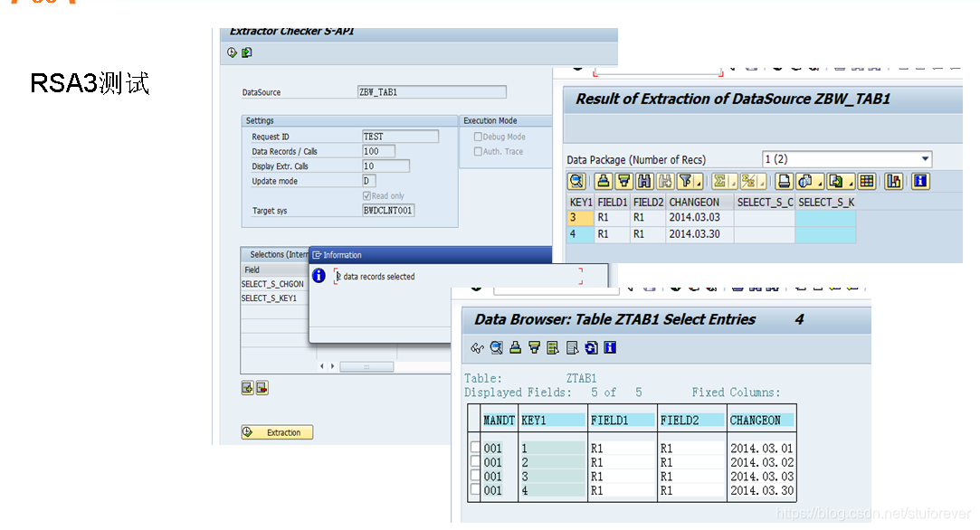This screenshot has height=530, width=980.
Task: Click the Extraction button
Action: pos(277,432)
